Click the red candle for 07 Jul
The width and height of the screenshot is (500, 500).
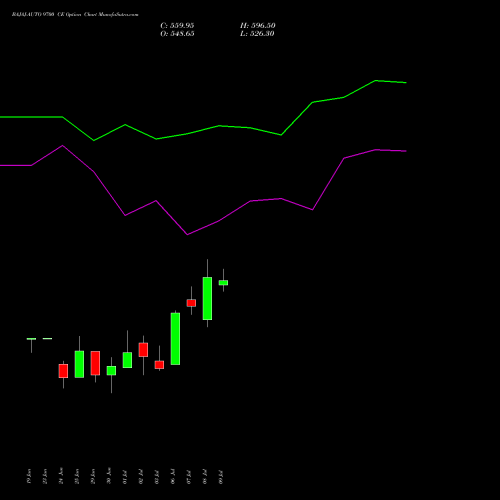tap(191, 303)
